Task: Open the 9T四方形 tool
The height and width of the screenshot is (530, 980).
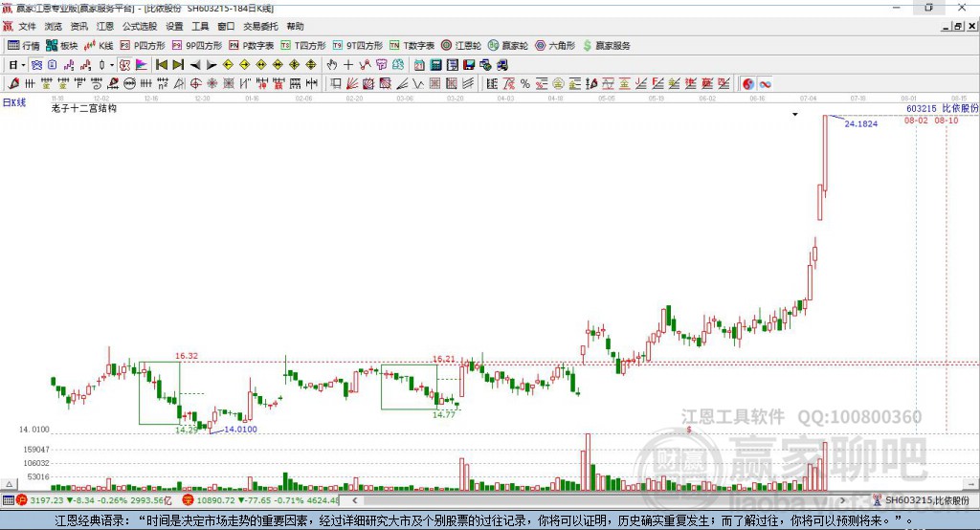Action: pyautogui.click(x=358, y=46)
